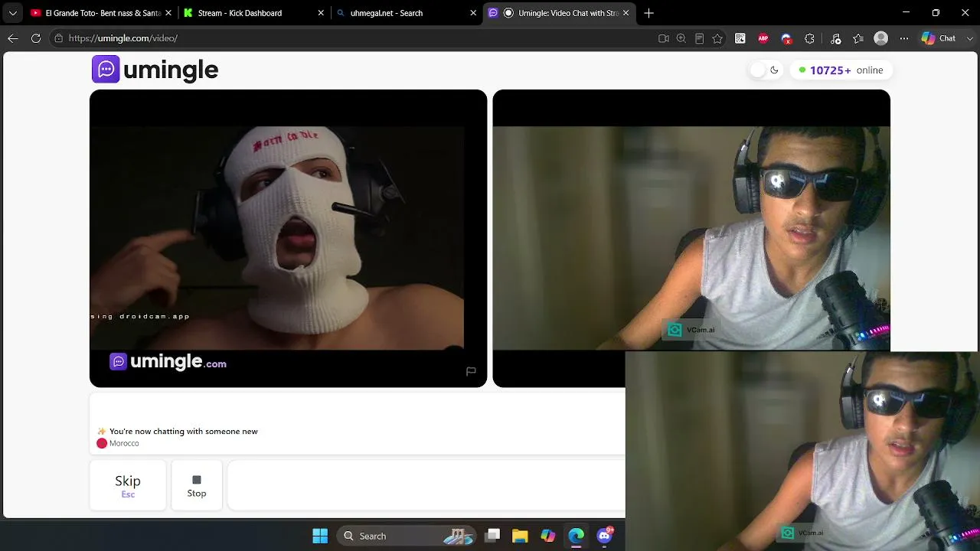
Task: Click the blue extension with red X badge
Action: pos(786,38)
